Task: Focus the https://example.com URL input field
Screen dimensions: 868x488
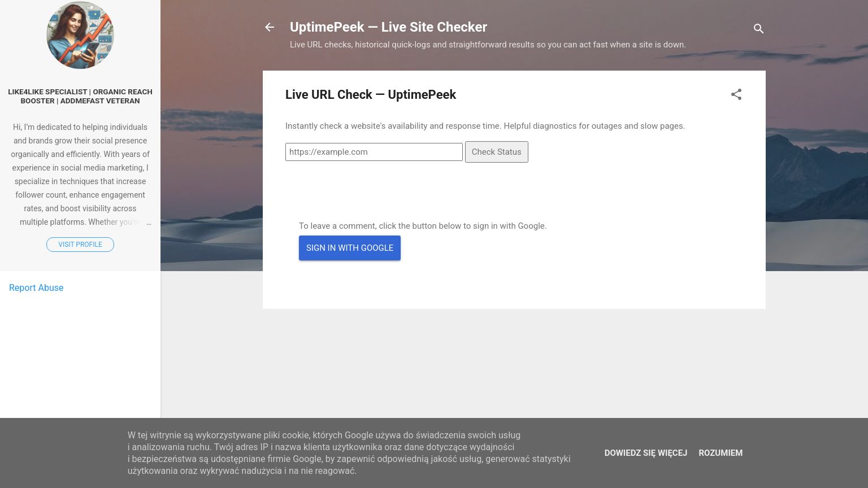Action: click(374, 152)
